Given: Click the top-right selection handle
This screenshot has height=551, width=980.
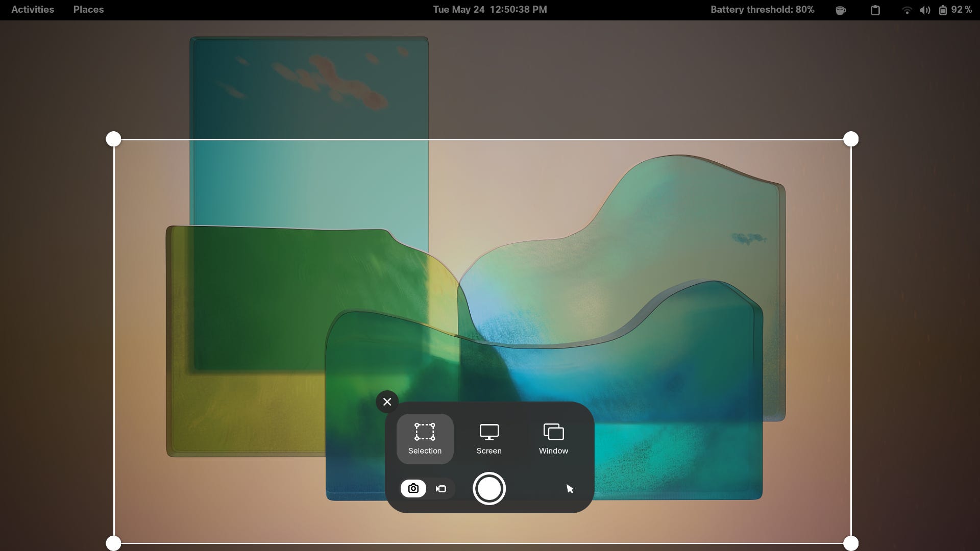Looking at the screenshot, I should [851, 139].
